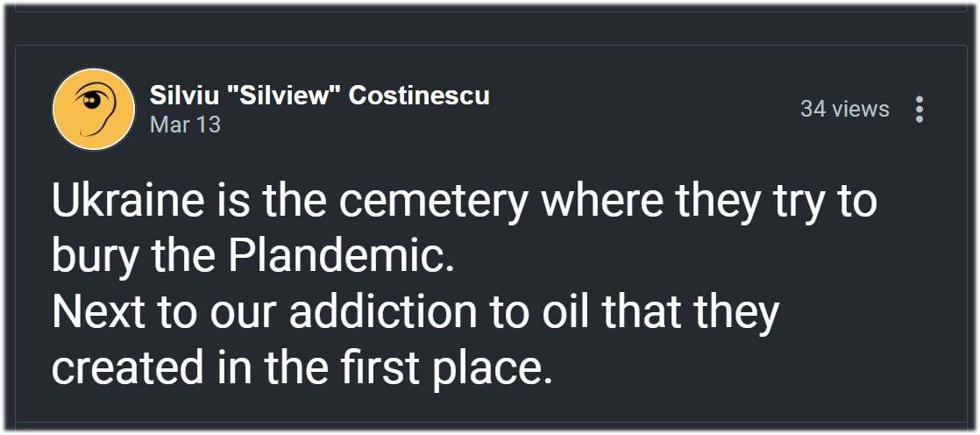Open the three-dot post options menu
Viewport: 980px width, 435px height.
click(x=919, y=109)
